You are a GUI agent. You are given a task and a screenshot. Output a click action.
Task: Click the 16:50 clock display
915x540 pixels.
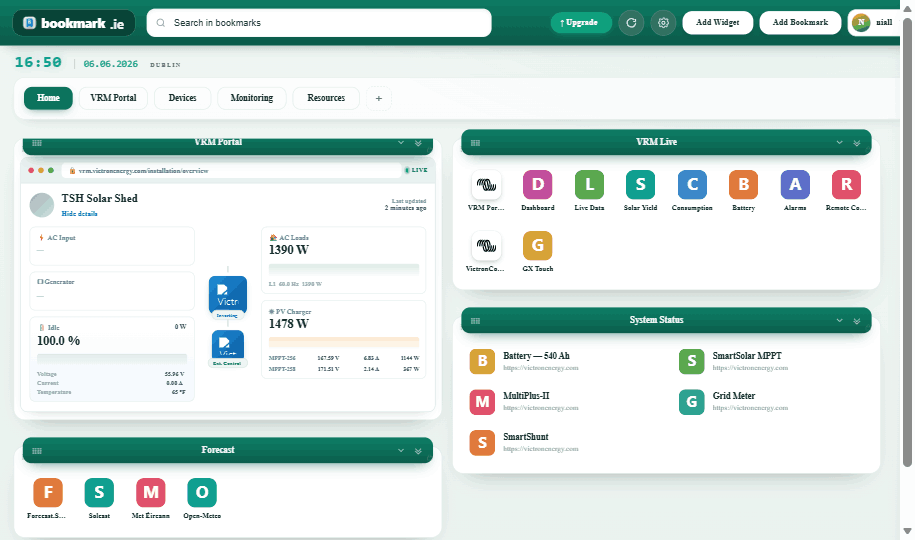(x=38, y=62)
